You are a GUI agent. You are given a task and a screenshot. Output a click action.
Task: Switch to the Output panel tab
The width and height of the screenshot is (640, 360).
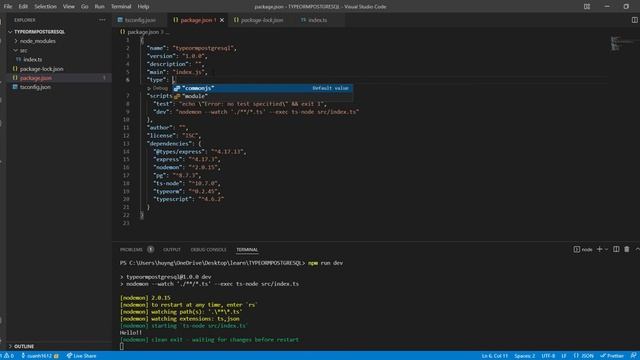point(171,250)
